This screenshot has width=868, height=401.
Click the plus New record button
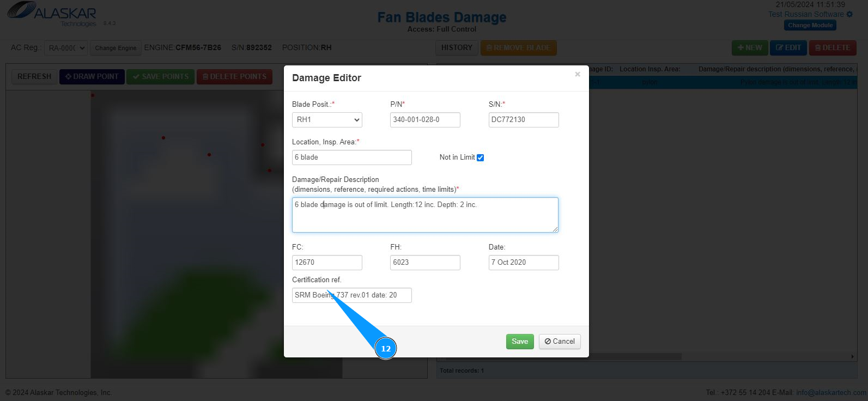point(750,48)
